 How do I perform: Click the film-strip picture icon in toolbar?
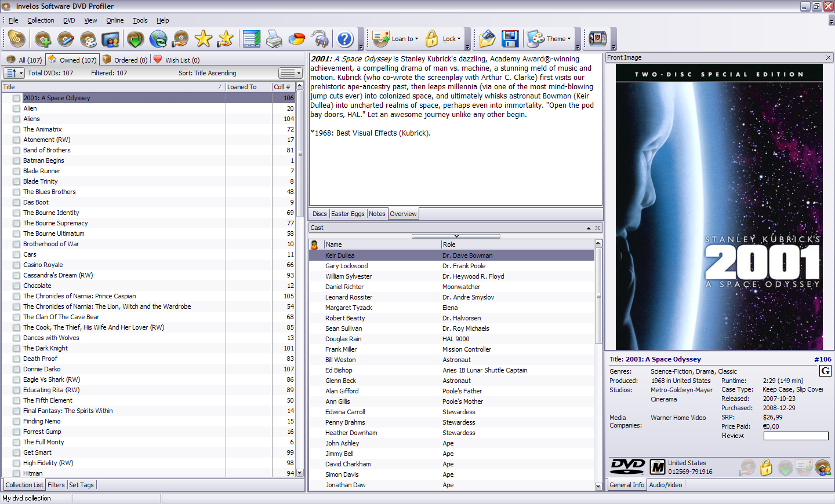(x=598, y=39)
